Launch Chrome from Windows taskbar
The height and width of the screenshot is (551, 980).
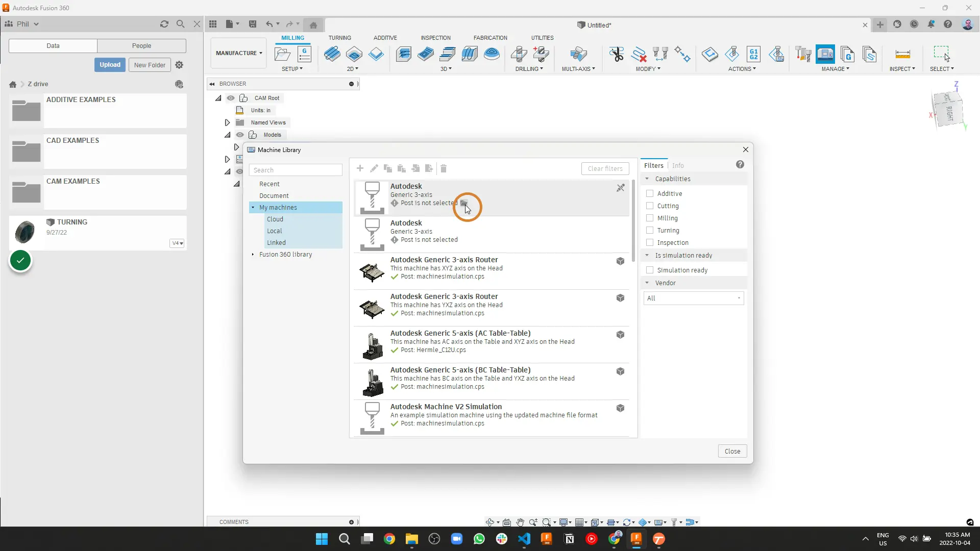389,539
